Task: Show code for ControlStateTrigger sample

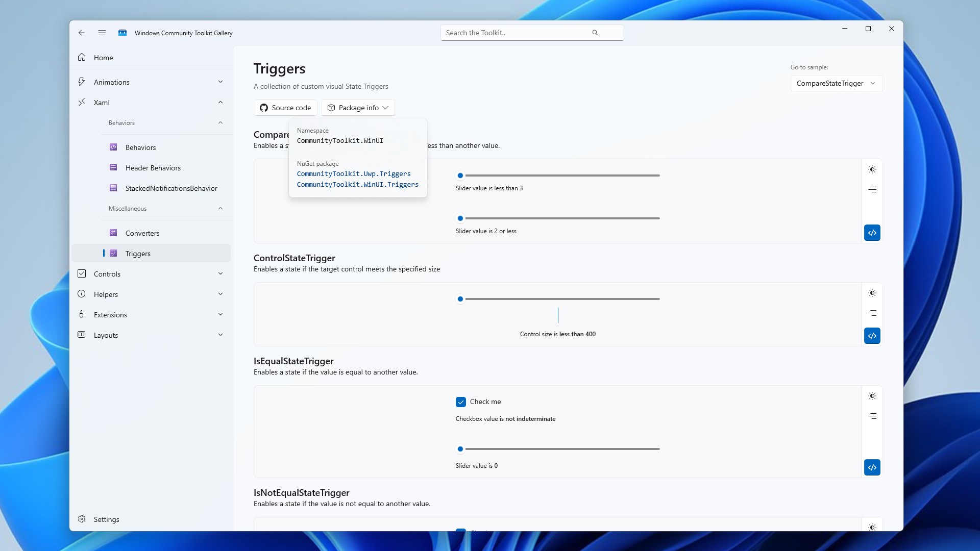Action: pyautogui.click(x=872, y=336)
